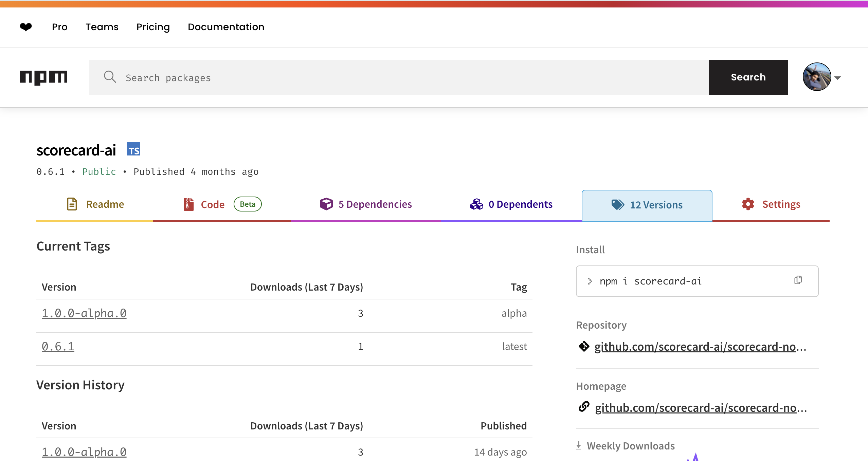Click the git repository diamond icon

(x=584, y=347)
